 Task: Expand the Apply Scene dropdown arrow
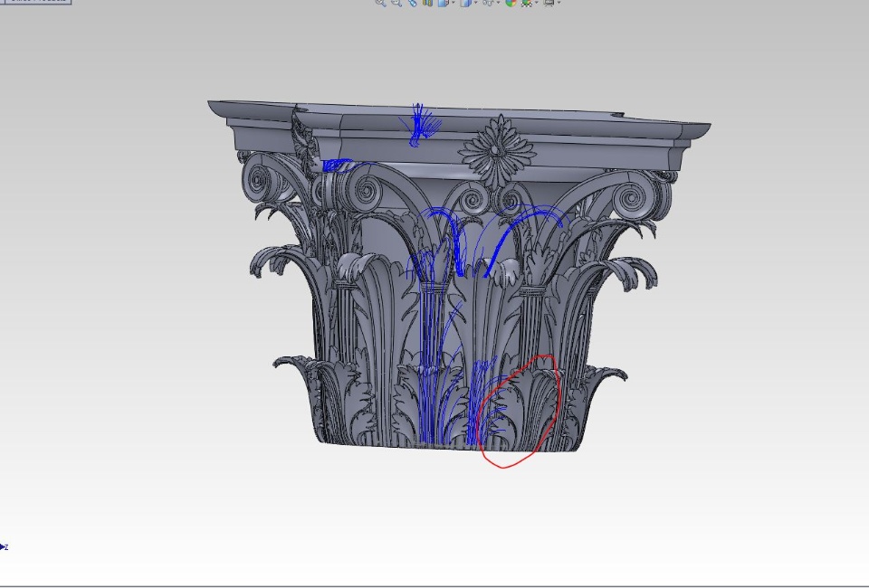(x=537, y=3)
